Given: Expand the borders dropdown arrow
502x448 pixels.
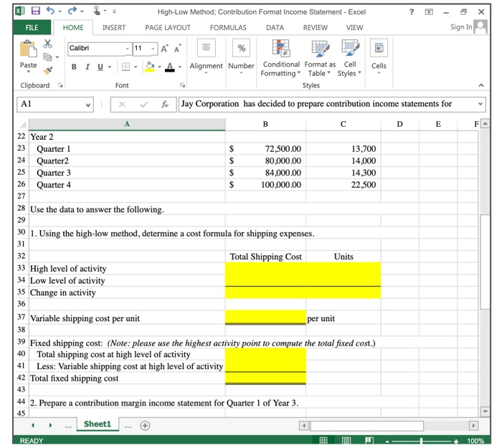Looking at the screenshot, I should tap(136, 67).
